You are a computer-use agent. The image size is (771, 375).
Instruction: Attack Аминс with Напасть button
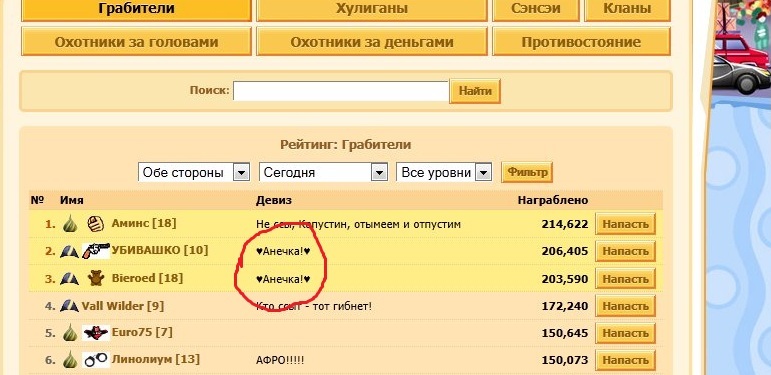point(625,224)
